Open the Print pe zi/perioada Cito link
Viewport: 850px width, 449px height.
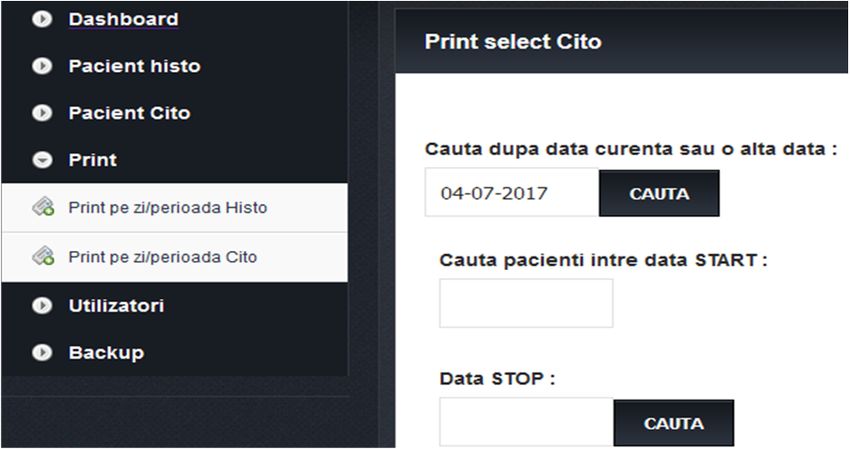[x=163, y=256]
